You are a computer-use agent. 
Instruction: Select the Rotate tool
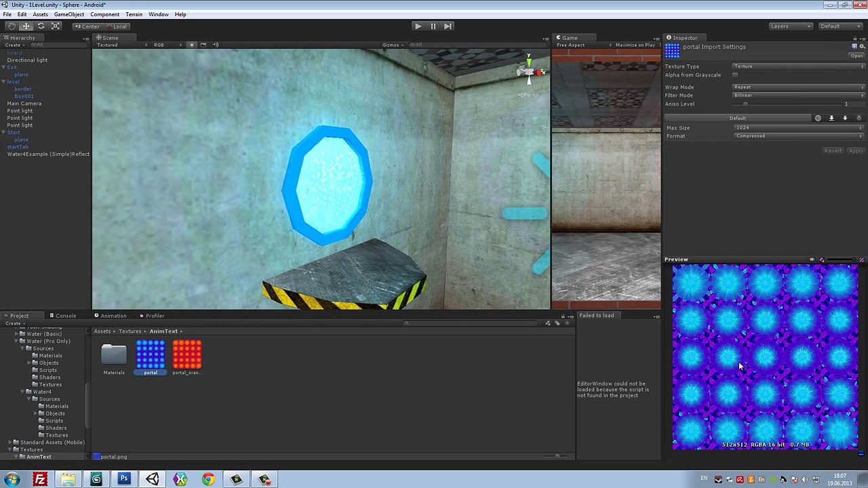(41, 26)
